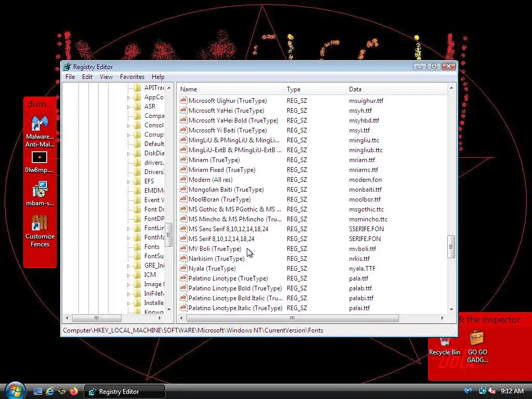Launch Firefox from quick launch
The width and height of the screenshot is (532, 399).
[x=74, y=391]
